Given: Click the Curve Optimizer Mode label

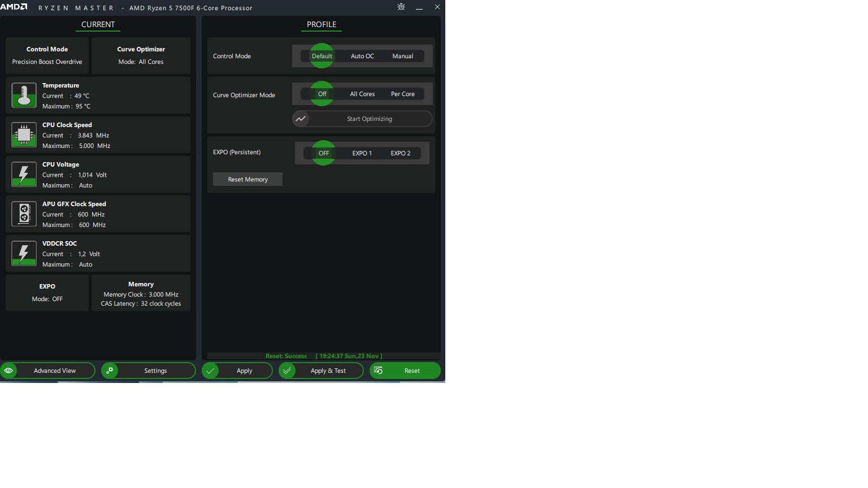Looking at the screenshot, I should [244, 95].
